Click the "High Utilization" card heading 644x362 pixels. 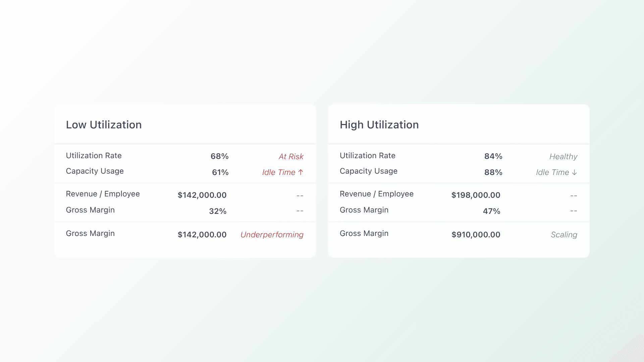pos(379,125)
